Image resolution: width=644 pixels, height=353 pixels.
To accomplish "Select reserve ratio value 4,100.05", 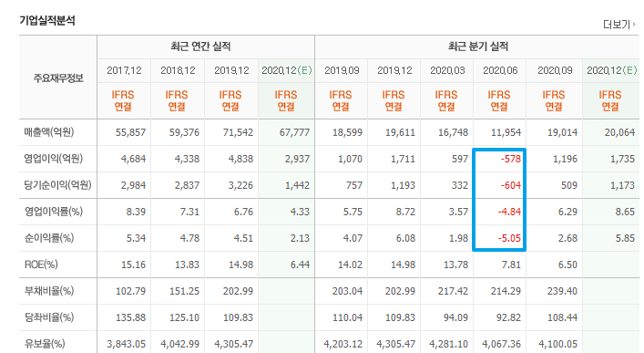I will point(558,344).
